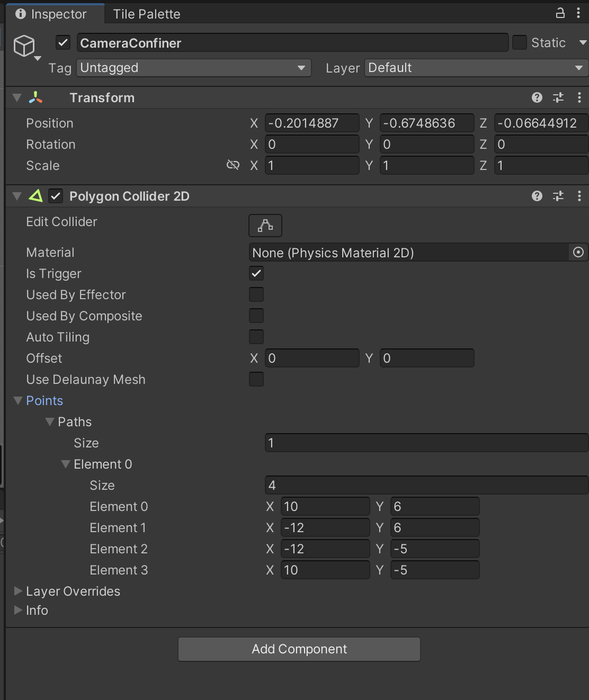The image size is (589, 700).
Task: Open Polygon Collider 2D help icon
Action: 537,196
